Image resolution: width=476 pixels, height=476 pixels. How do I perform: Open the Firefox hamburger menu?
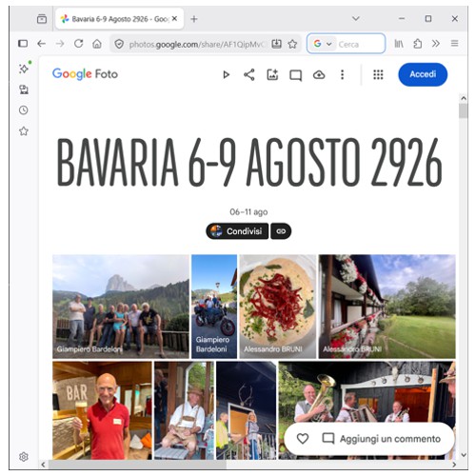pyautogui.click(x=454, y=44)
